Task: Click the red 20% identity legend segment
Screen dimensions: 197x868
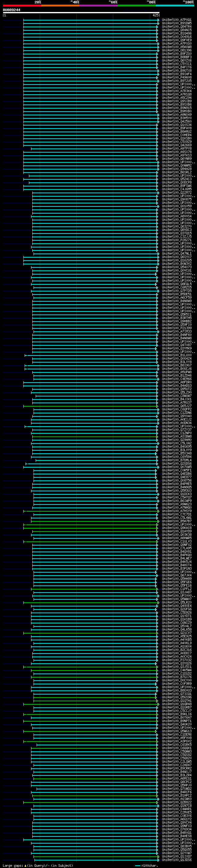Action: click(x=22, y=6)
